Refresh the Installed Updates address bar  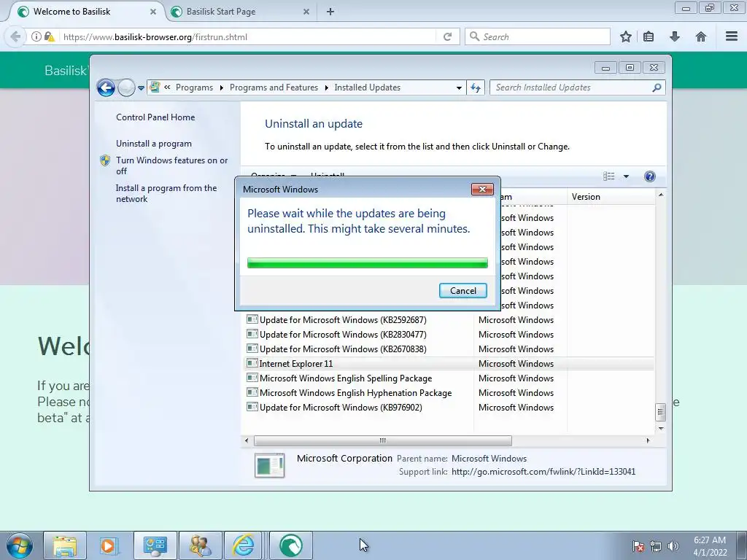click(476, 87)
